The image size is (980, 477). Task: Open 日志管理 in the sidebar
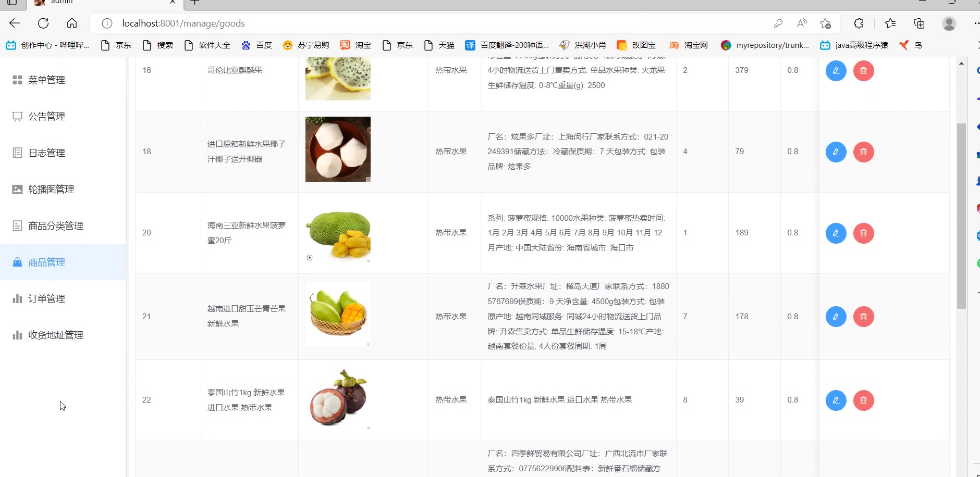click(63, 153)
